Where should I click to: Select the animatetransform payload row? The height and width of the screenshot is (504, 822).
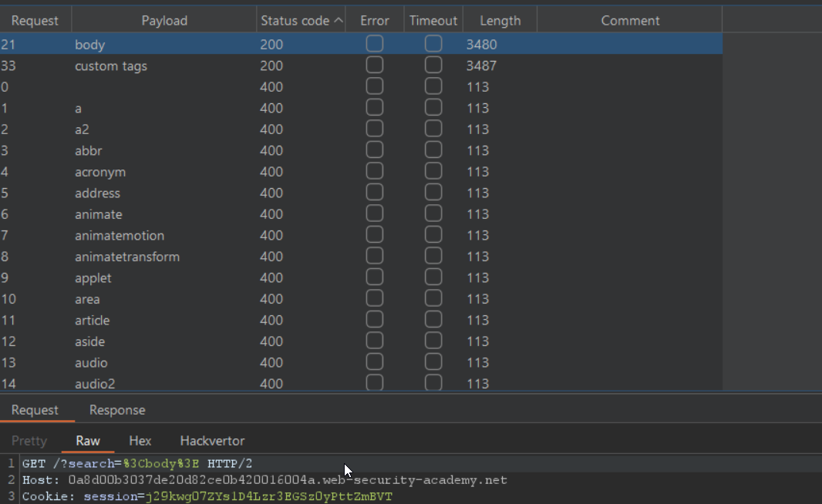(127, 257)
